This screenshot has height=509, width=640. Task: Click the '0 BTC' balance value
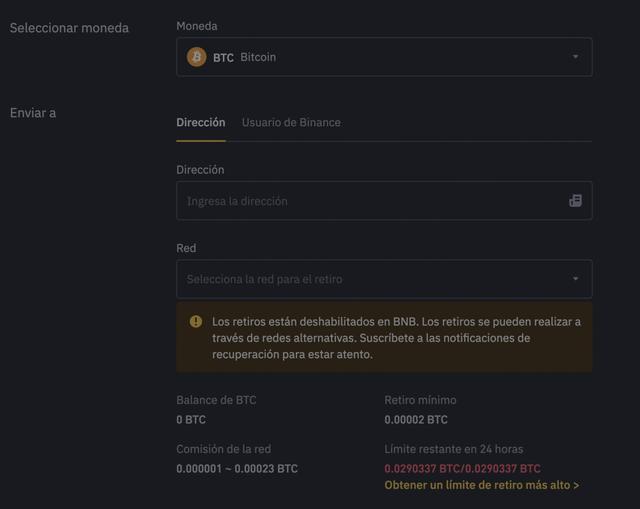[191, 420]
